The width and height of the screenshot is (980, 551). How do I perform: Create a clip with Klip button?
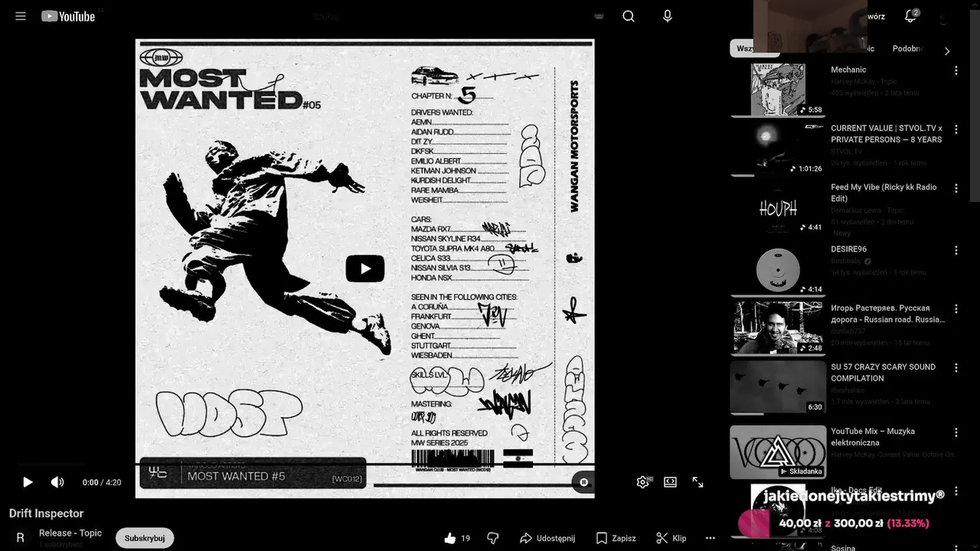[671, 538]
